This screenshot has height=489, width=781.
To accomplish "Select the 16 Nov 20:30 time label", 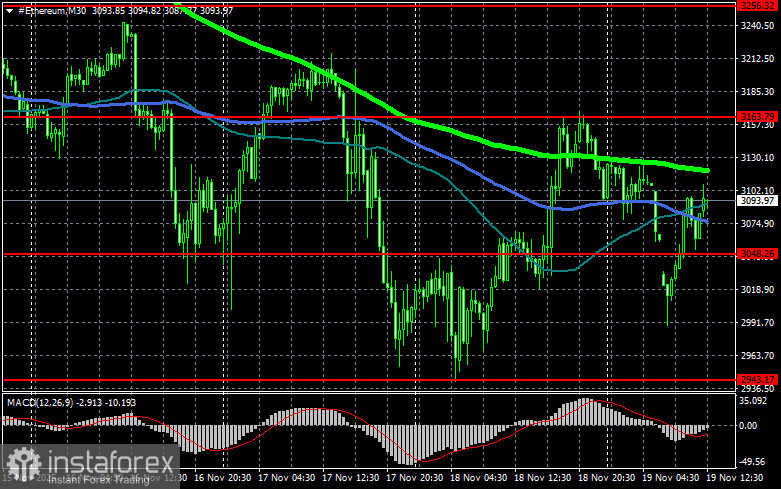I will 223,478.
